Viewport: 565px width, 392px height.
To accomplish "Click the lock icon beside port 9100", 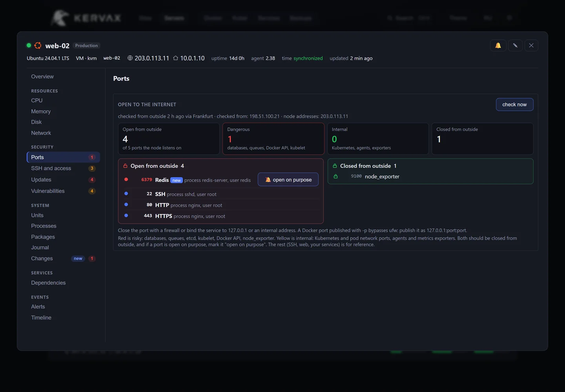I will pos(336,176).
